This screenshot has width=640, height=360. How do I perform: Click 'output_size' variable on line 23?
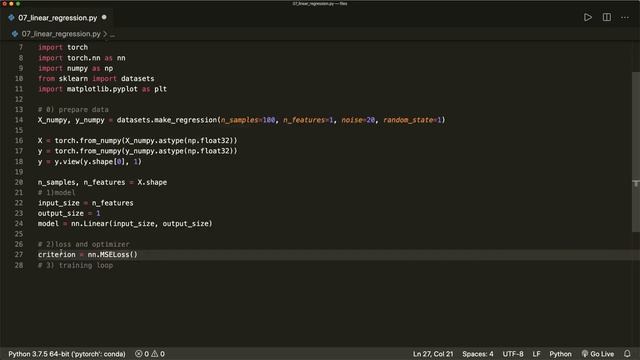[x=60, y=213]
